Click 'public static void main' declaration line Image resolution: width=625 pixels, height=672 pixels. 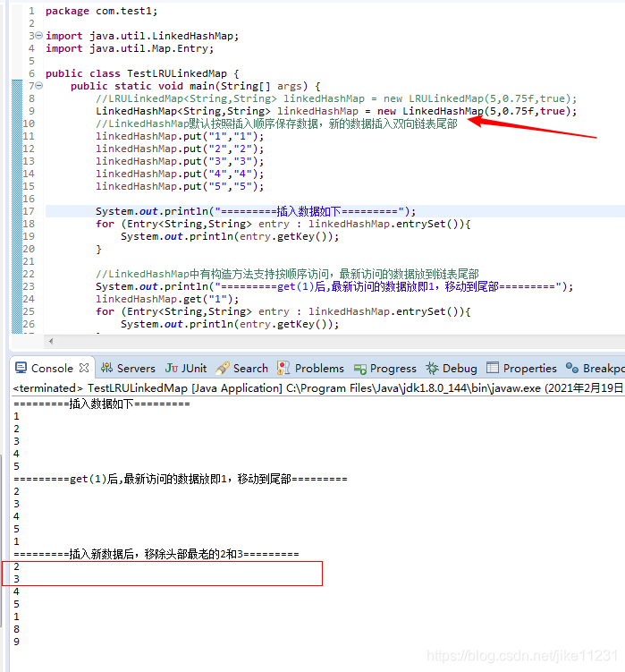click(x=195, y=86)
